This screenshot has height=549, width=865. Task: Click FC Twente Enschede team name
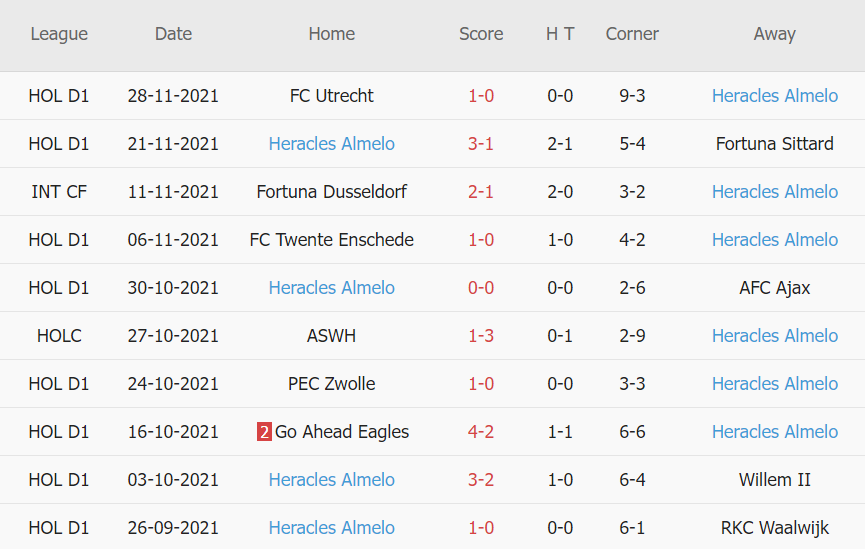coord(332,240)
